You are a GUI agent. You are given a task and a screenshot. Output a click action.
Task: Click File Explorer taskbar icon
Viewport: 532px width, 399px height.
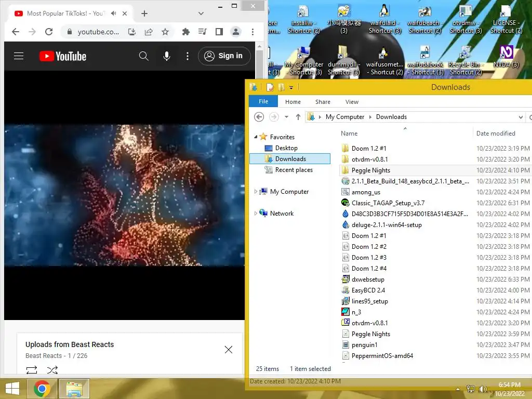click(x=74, y=389)
